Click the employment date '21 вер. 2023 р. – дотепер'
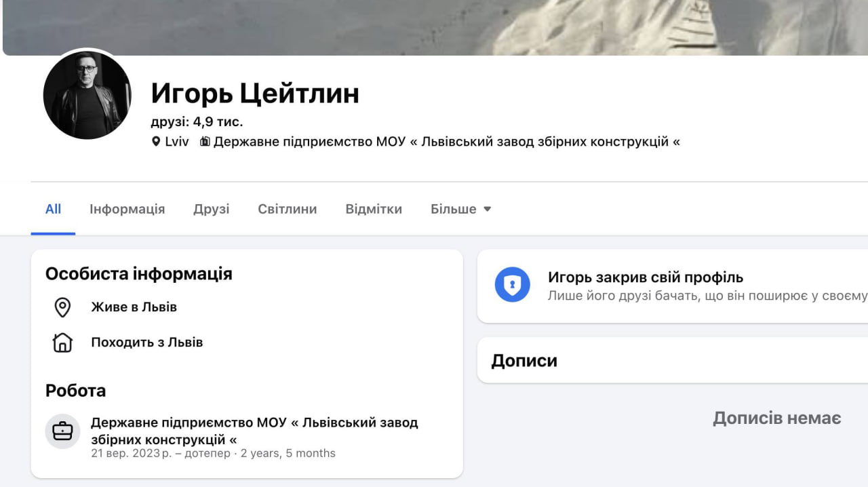This screenshot has width=868, height=487. coord(161,453)
